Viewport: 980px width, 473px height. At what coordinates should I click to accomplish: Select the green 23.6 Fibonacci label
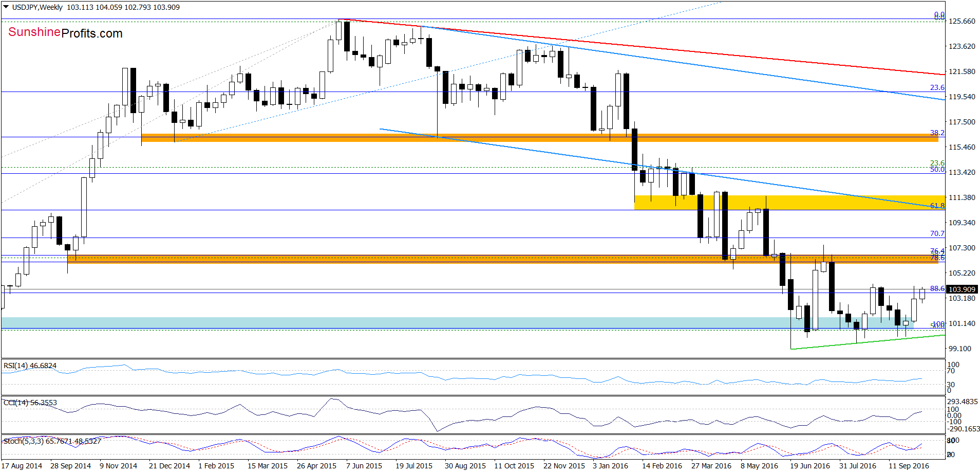[937, 163]
